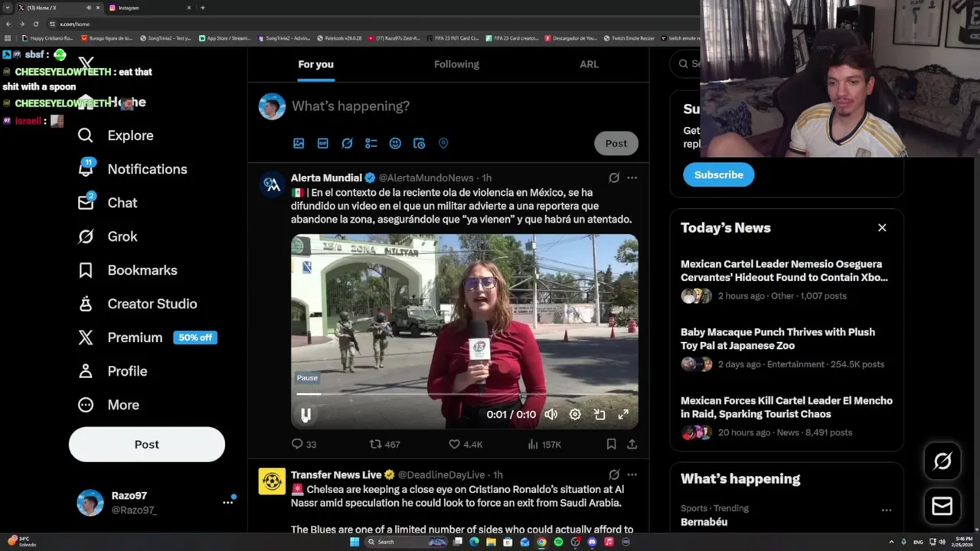Expand the More menu in sidebar

[108, 405]
